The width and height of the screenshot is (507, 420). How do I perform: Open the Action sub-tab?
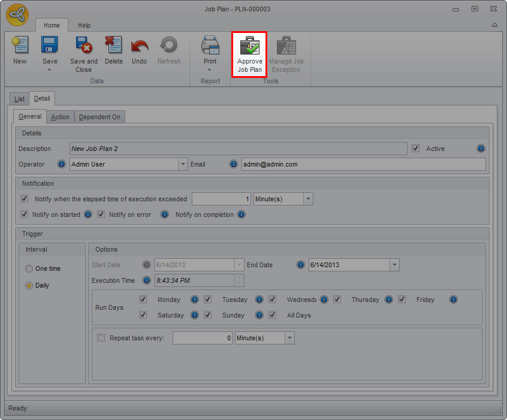(x=60, y=117)
